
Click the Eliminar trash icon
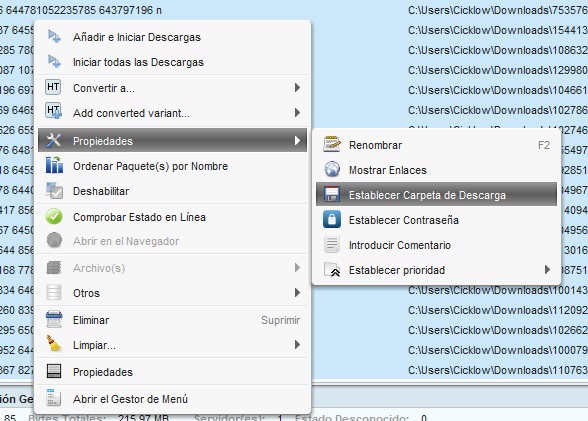click(54, 319)
